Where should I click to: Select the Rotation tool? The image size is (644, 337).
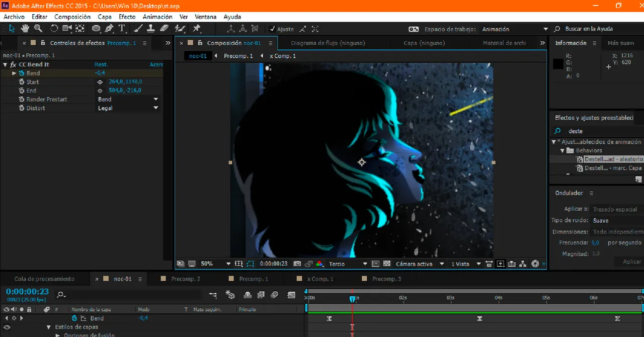pyautogui.click(x=54, y=29)
